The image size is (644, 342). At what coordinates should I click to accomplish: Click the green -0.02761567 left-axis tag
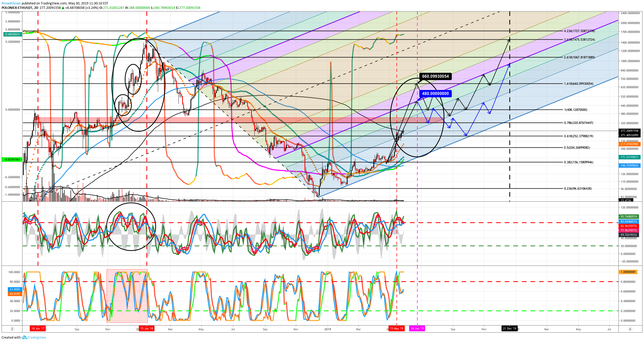coord(12,159)
